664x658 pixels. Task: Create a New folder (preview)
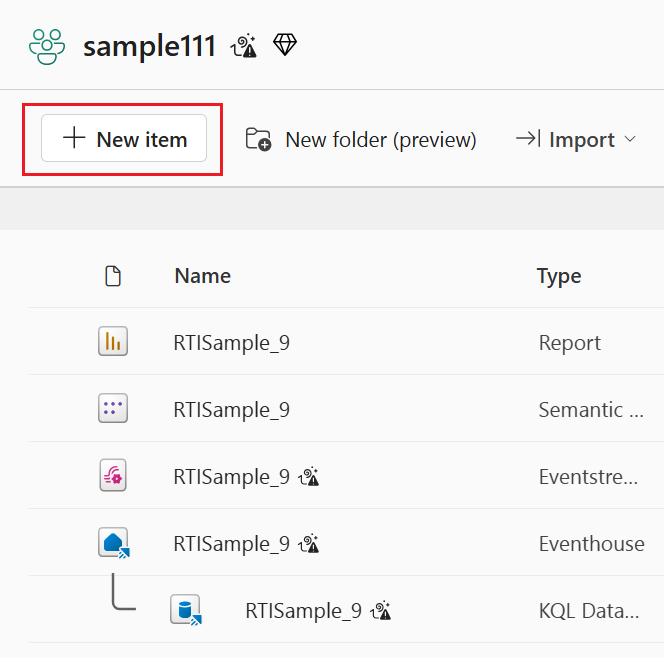361,139
